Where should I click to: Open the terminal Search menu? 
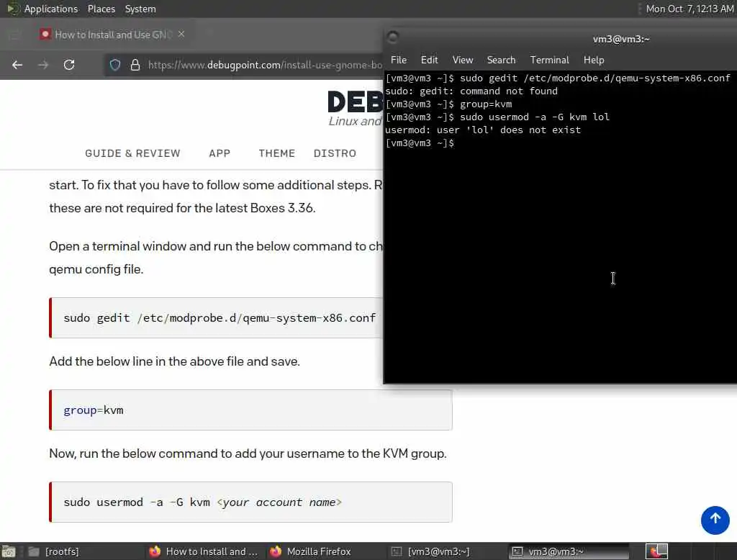click(501, 60)
